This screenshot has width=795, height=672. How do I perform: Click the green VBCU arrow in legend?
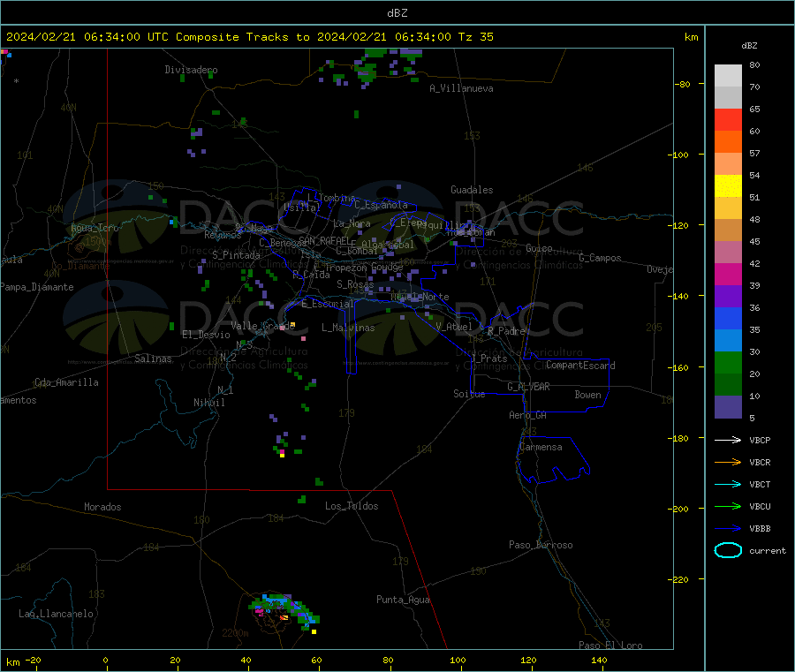coord(728,506)
